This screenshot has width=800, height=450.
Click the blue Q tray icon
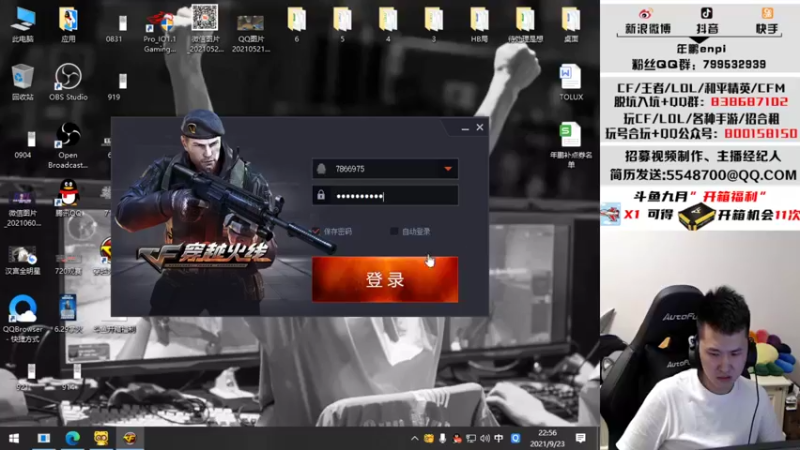(x=515, y=438)
